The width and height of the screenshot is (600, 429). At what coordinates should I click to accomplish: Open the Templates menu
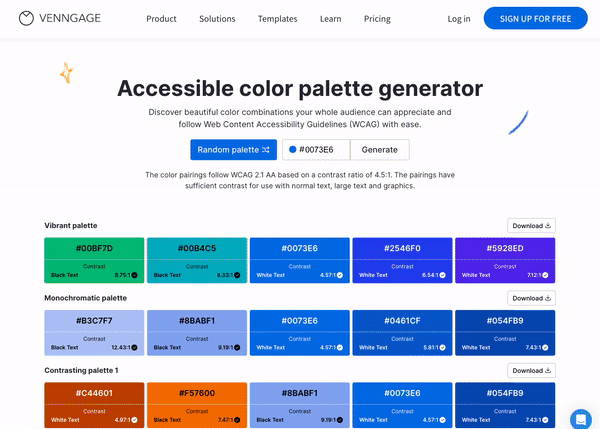point(277,19)
